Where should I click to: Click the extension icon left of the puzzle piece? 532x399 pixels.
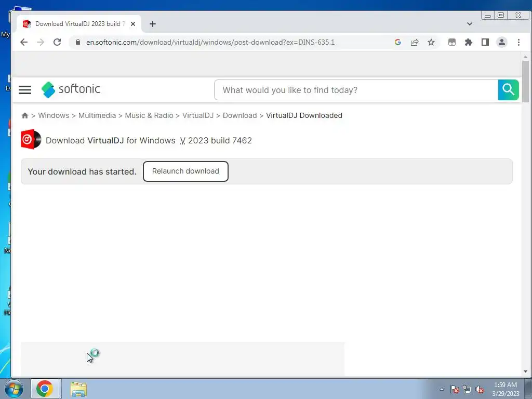coord(452,42)
